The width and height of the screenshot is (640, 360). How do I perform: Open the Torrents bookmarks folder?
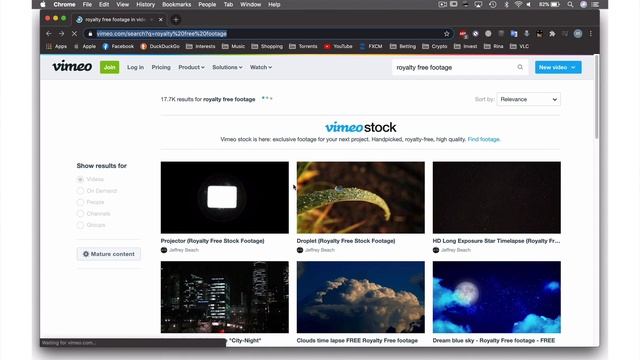pyautogui.click(x=303, y=47)
